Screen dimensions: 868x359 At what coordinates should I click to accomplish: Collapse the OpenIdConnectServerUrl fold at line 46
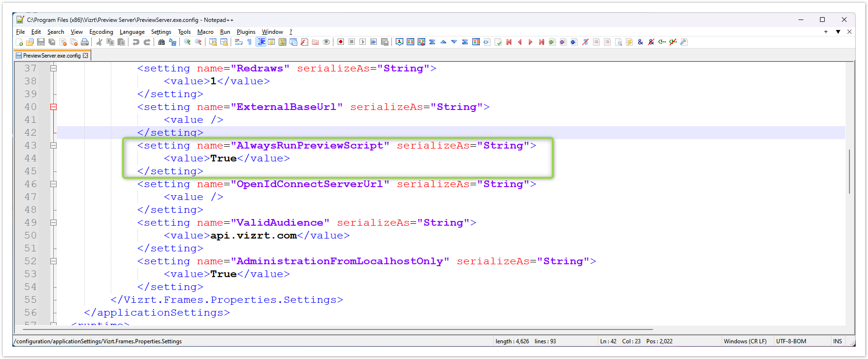click(54, 184)
